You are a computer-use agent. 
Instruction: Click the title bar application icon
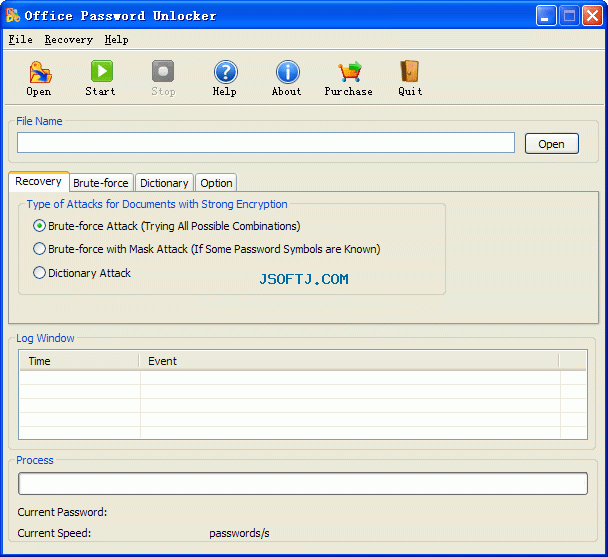pyautogui.click(x=13, y=15)
